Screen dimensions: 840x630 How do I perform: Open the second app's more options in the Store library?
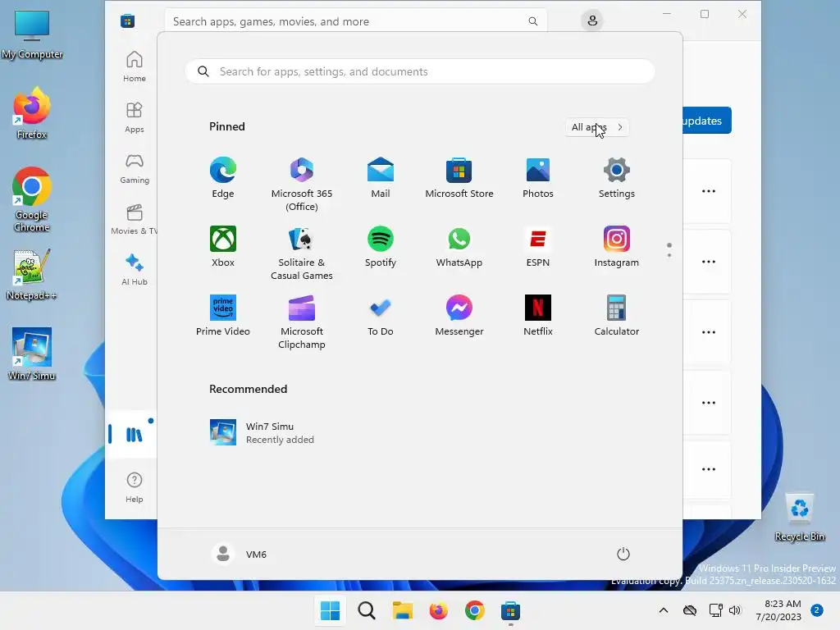[709, 262]
